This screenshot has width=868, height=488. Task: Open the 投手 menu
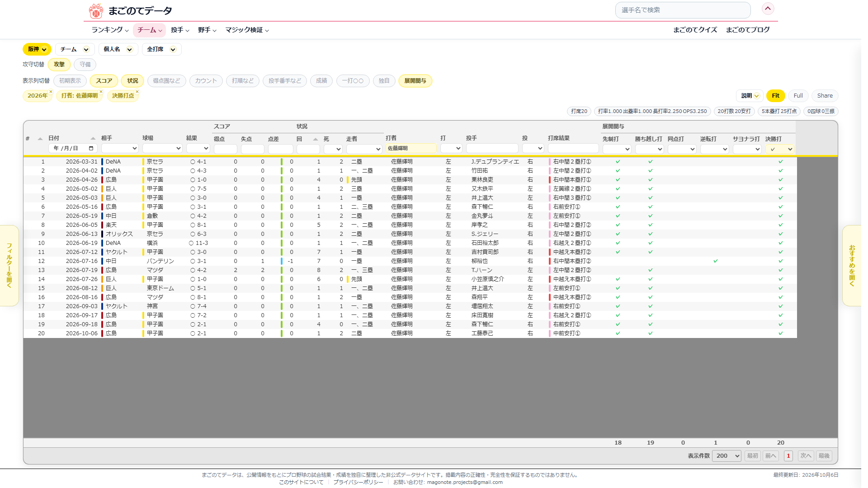(180, 30)
